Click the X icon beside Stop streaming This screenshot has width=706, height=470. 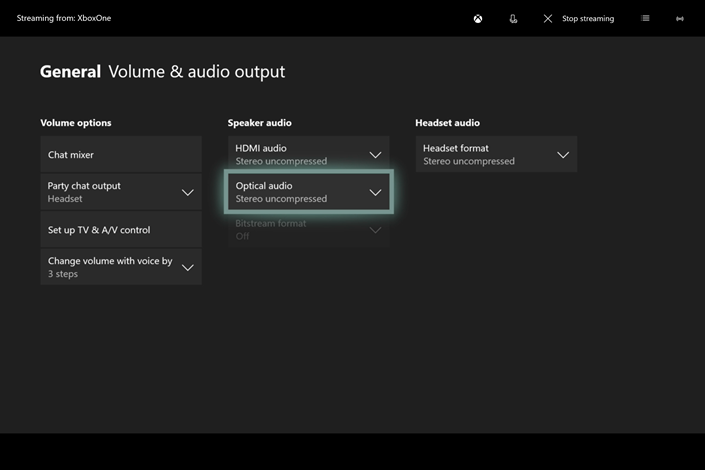(x=548, y=19)
